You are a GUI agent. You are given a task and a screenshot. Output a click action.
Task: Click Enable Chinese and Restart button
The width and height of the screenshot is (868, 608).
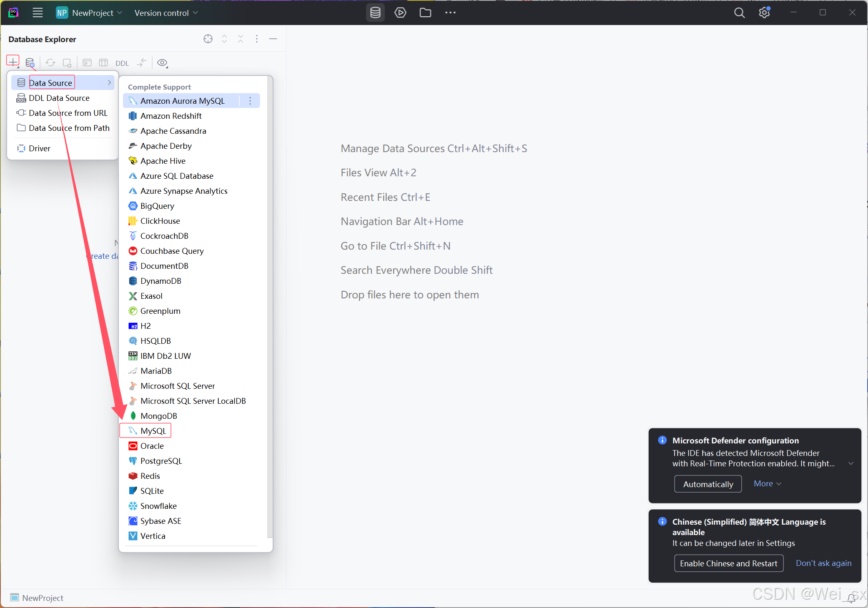(x=728, y=563)
